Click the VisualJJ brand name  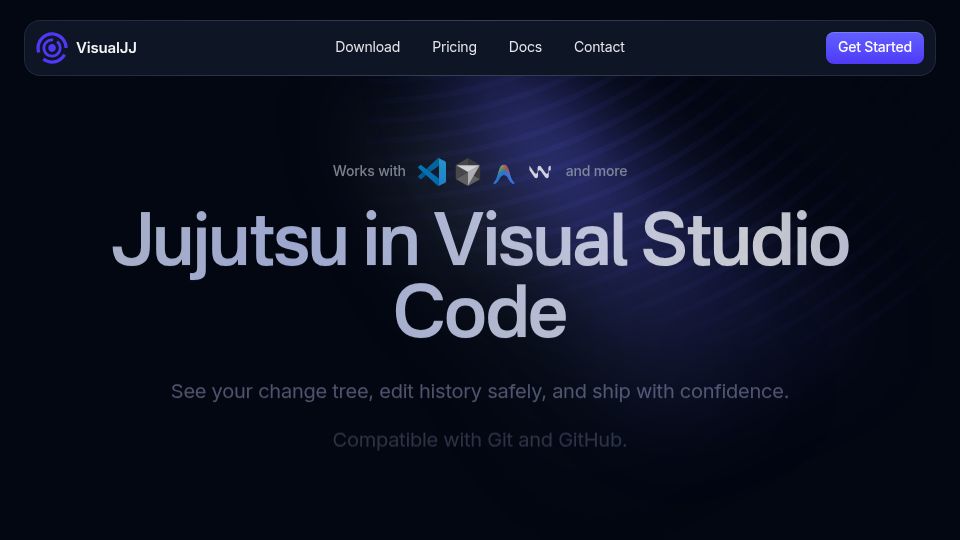(107, 48)
